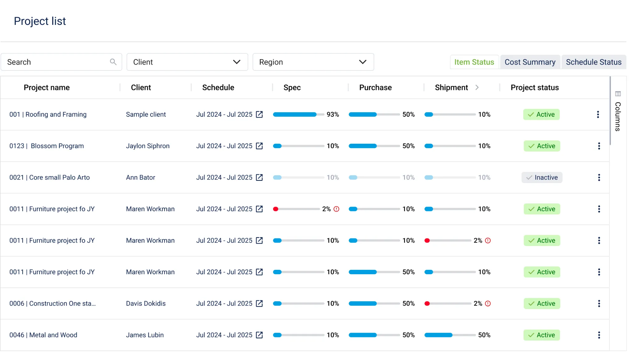Select the Item Status view
Viewport: 644px width, 356px height.
[474, 62]
